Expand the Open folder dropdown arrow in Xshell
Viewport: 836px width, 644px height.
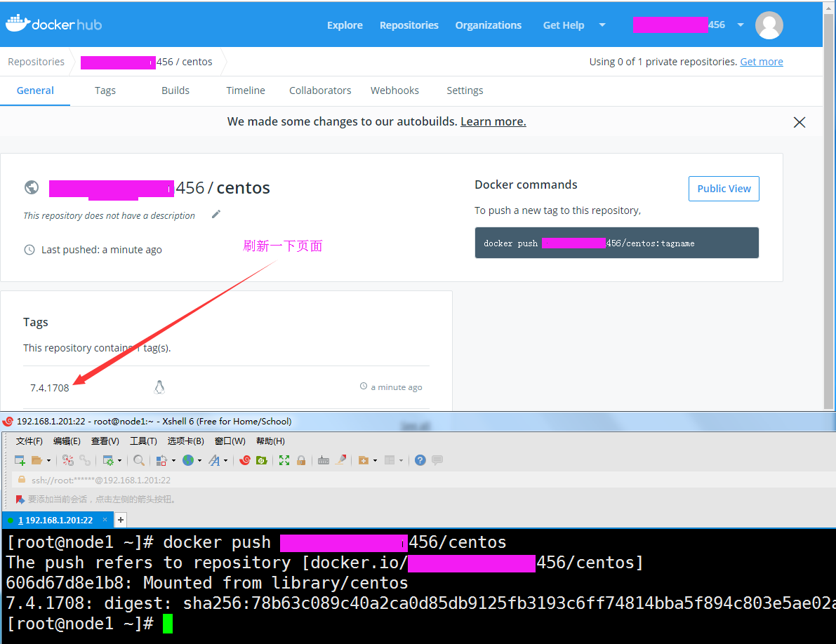tap(48, 461)
